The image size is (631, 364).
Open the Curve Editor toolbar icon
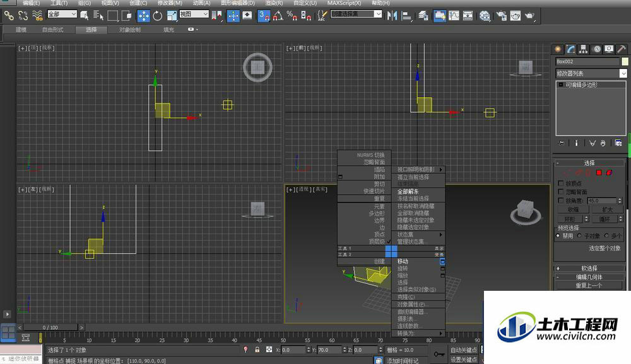[454, 16]
